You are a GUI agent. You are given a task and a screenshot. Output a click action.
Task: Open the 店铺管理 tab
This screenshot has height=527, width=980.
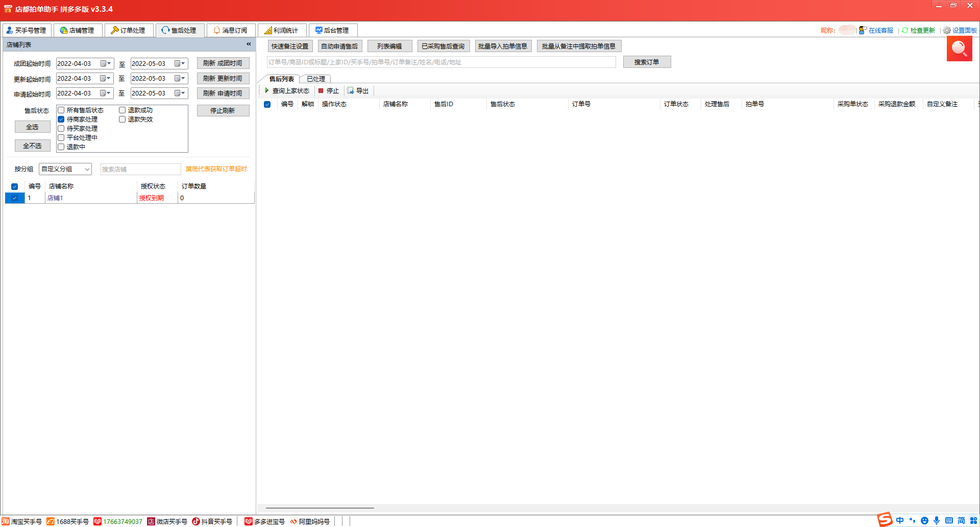[78, 30]
